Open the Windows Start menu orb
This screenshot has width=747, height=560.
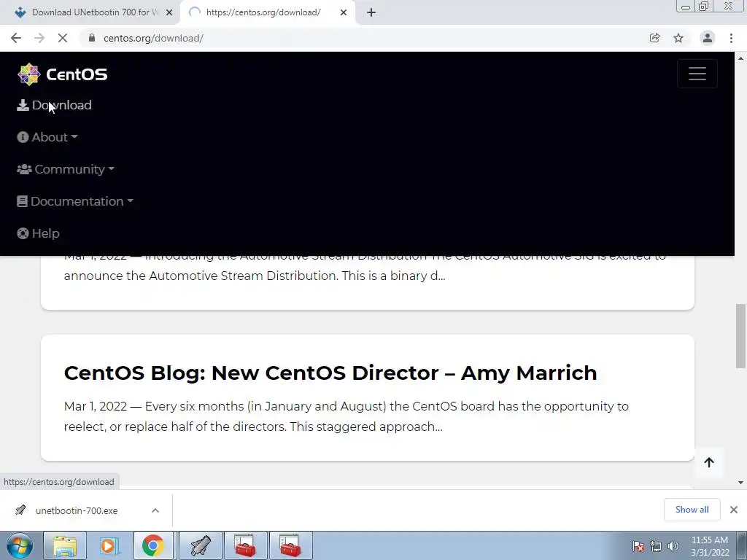pos(20,545)
